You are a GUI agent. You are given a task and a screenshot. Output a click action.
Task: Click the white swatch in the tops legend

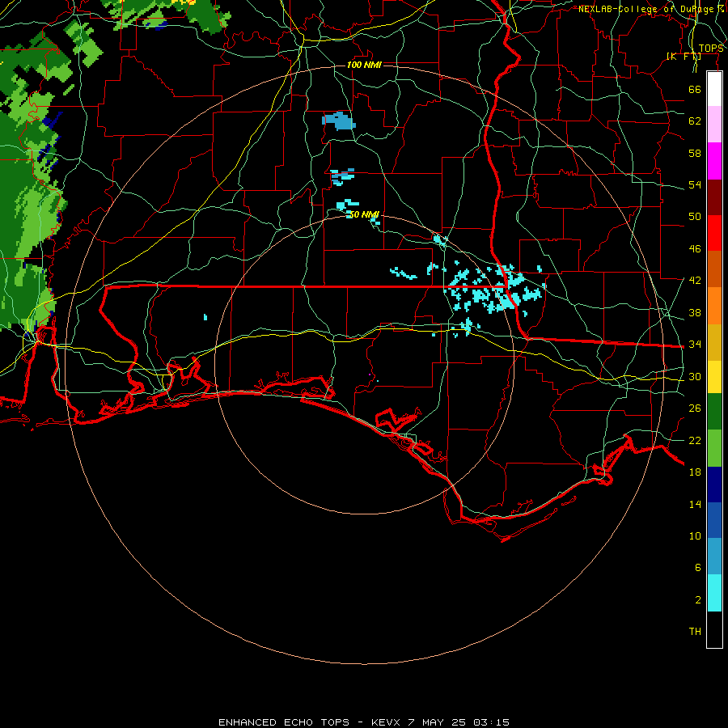tap(714, 89)
